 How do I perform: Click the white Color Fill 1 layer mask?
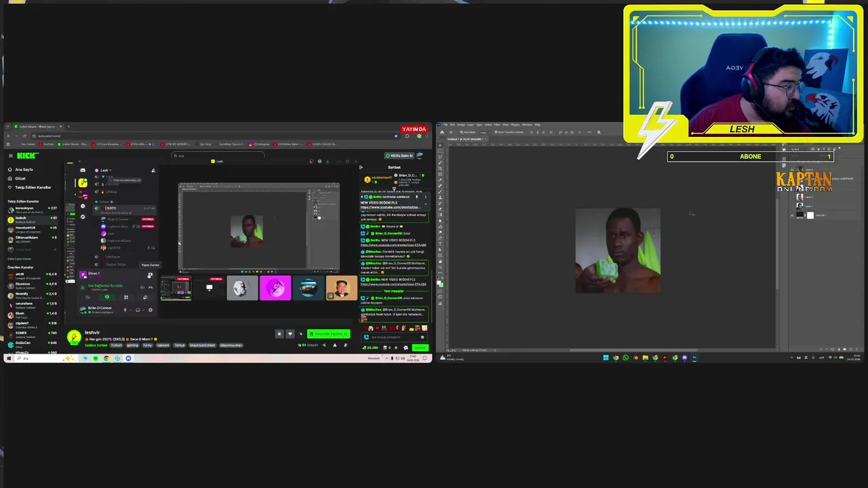coord(810,216)
